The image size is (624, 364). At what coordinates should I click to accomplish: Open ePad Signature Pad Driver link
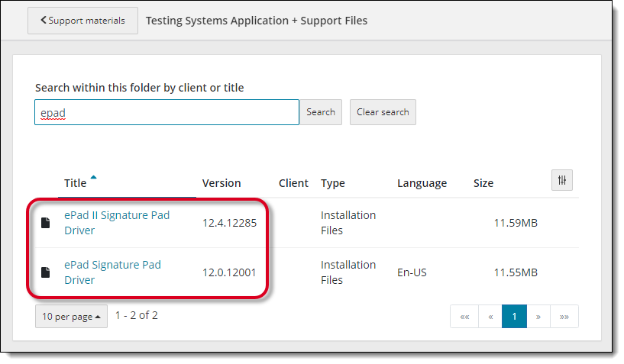112,272
